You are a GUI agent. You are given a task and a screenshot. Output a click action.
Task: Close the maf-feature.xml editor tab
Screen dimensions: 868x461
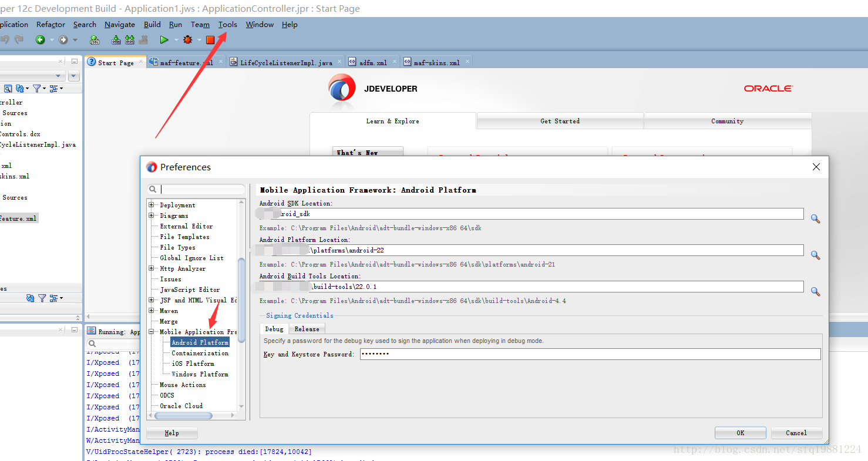(221, 61)
